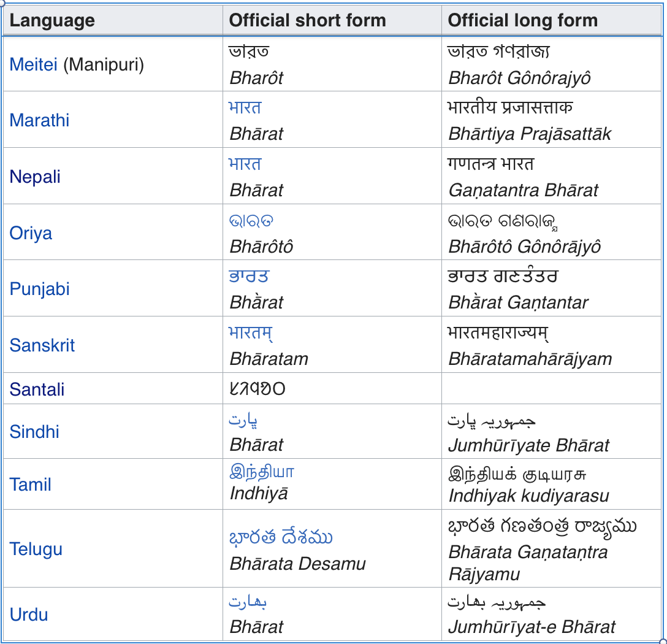This screenshot has width=667, height=644.
Task: Open the Marathi language article
Action: pyautogui.click(x=39, y=120)
